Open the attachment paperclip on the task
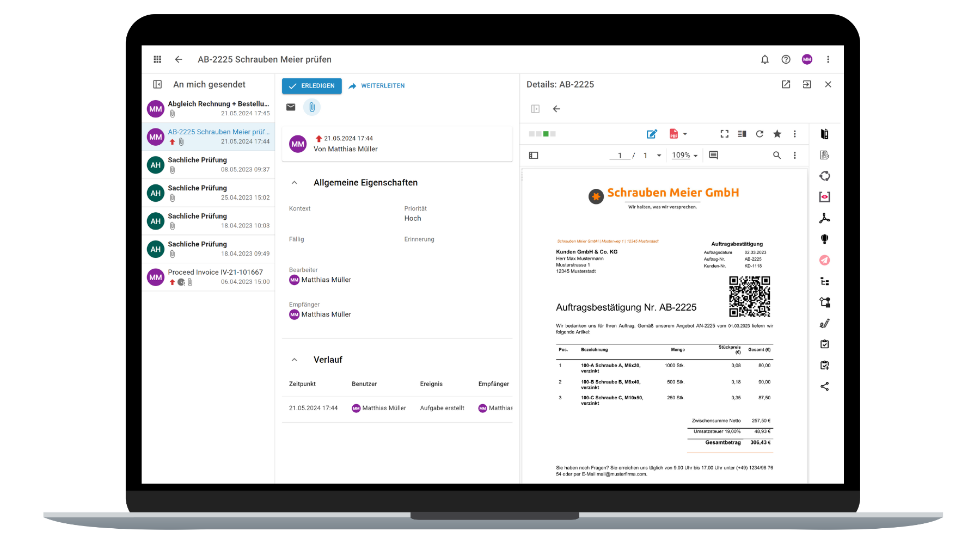Viewport: 980px width, 544px height. coord(311,107)
